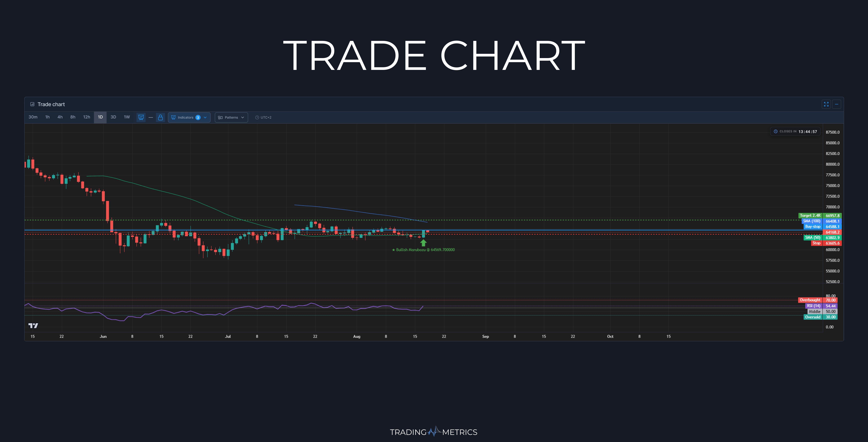The image size is (868, 442).
Task: Click the Bullish Marubozu pattern label
Action: pos(423,250)
